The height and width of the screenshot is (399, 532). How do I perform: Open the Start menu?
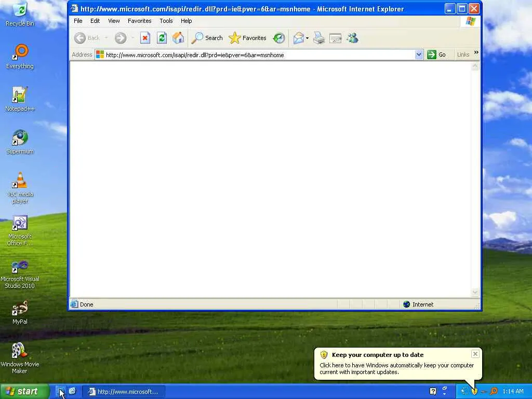tap(24, 392)
